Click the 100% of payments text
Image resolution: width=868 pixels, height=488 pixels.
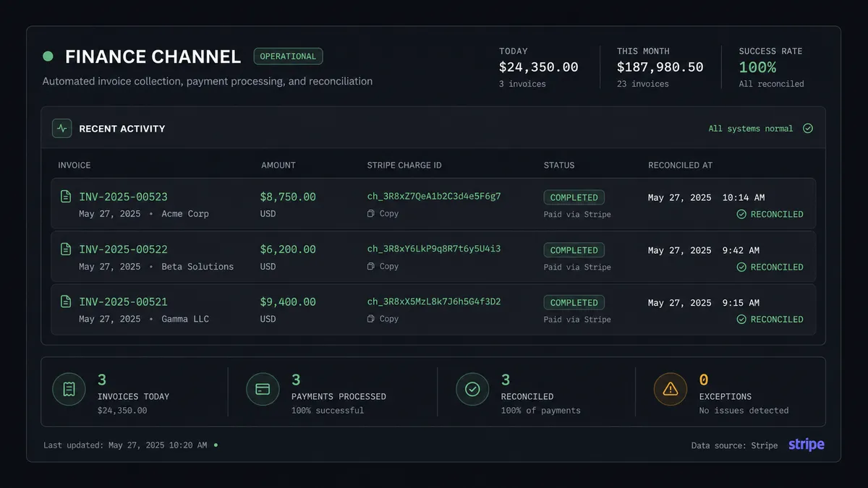click(x=541, y=411)
